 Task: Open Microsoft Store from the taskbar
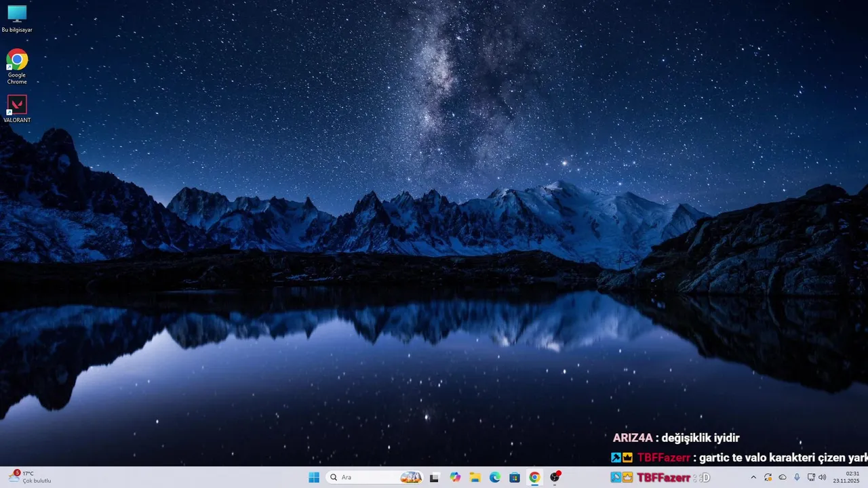tap(515, 477)
